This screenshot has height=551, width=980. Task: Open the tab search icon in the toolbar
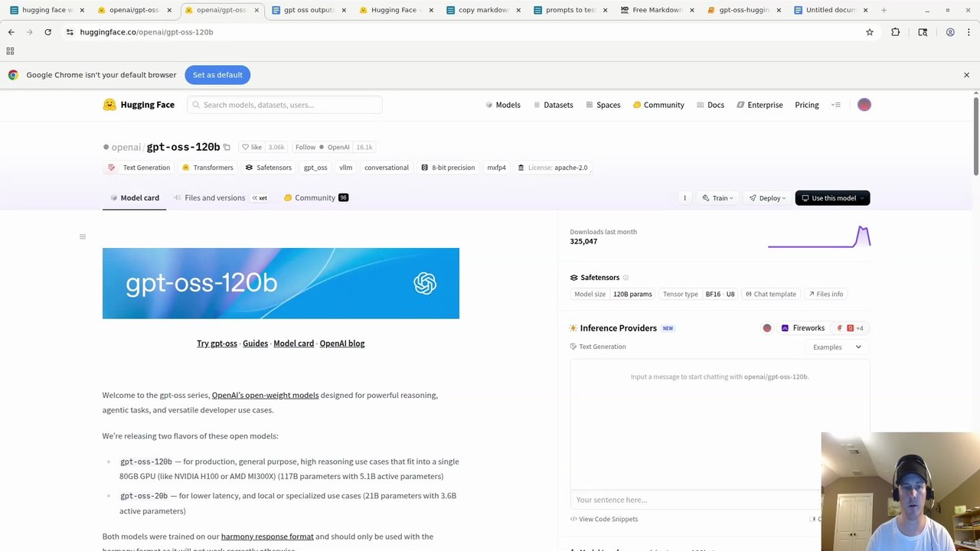[923, 32]
